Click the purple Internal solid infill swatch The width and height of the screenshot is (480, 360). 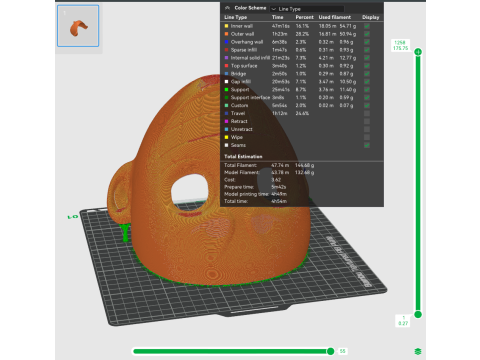pyautogui.click(x=226, y=58)
